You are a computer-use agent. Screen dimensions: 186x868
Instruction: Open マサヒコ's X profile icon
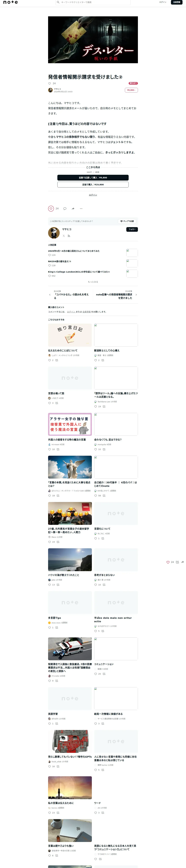63,236
